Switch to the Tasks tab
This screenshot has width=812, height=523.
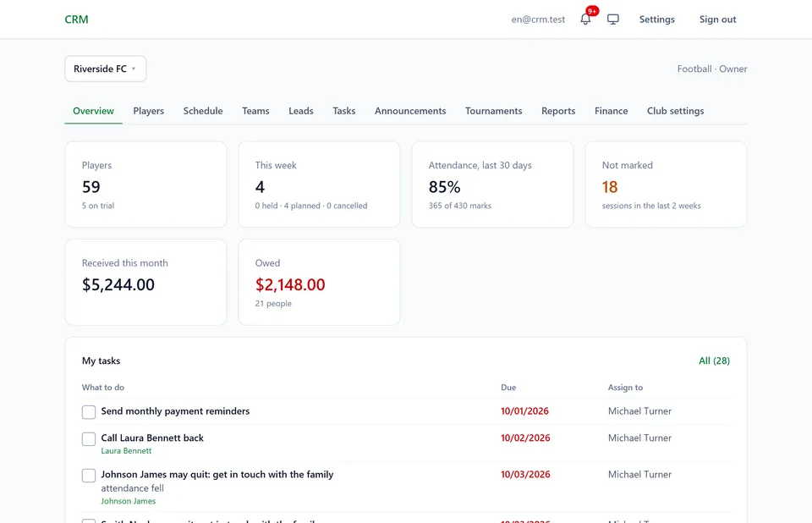344,111
